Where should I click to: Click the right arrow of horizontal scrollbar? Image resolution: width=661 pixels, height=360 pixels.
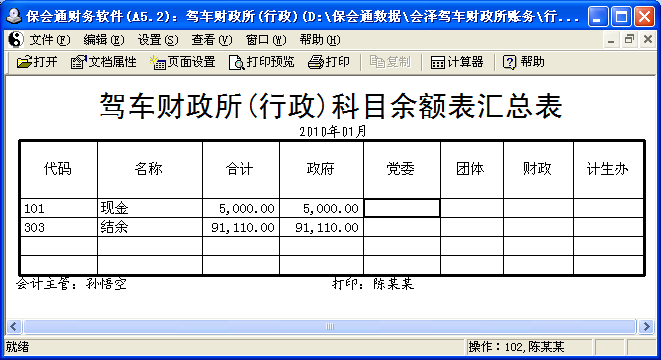point(646,327)
